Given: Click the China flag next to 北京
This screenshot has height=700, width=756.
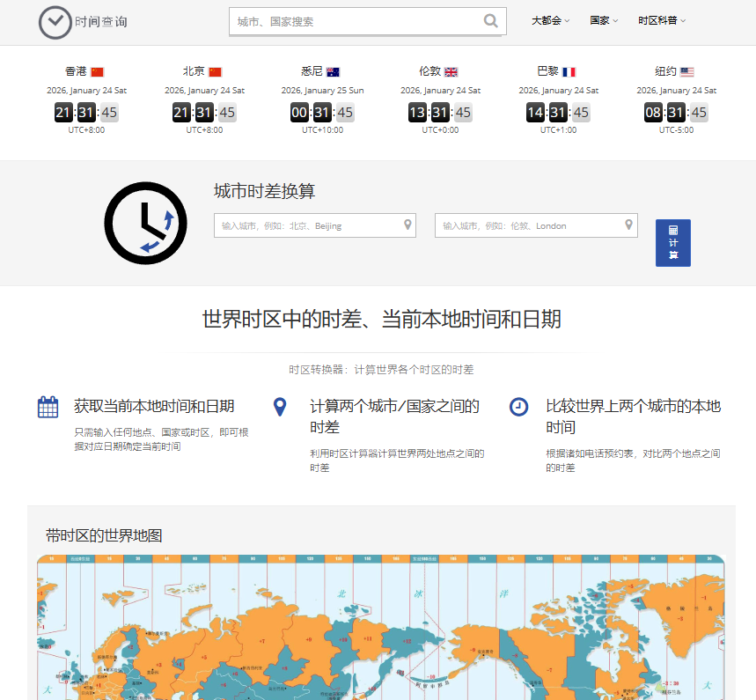Looking at the screenshot, I should (216, 72).
